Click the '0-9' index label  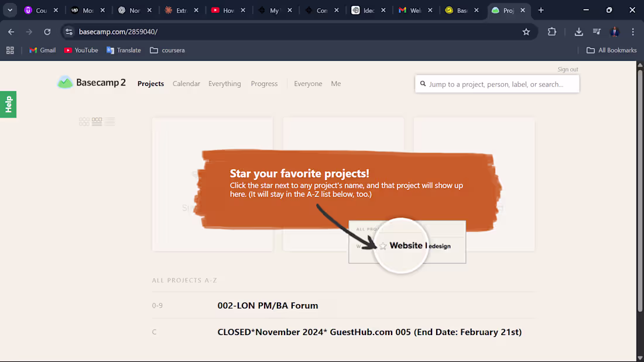[157, 305]
